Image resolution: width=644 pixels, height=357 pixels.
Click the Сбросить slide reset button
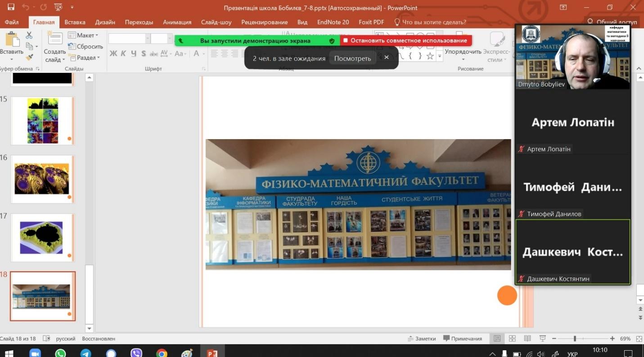(x=86, y=46)
